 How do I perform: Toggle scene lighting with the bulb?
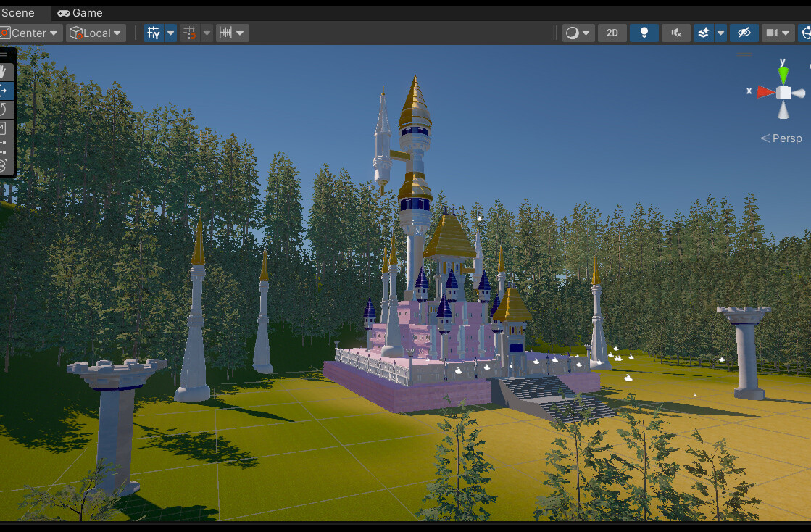click(644, 33)
